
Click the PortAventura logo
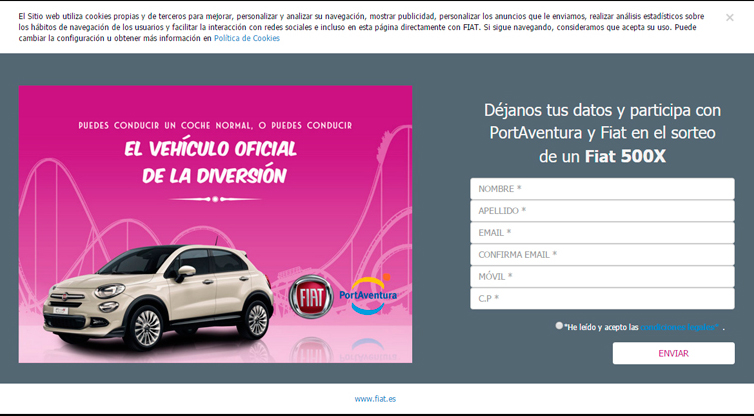pos(368,294)
